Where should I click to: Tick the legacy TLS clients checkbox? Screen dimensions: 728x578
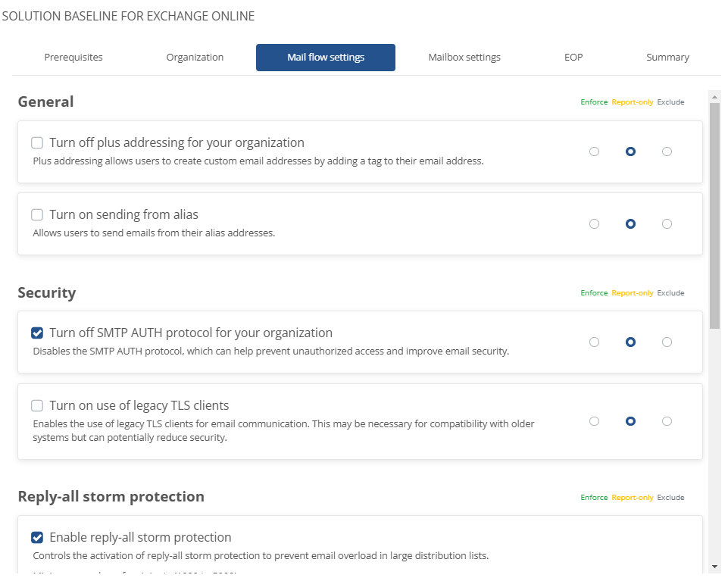pyautogui.click(x=37, y=405)
